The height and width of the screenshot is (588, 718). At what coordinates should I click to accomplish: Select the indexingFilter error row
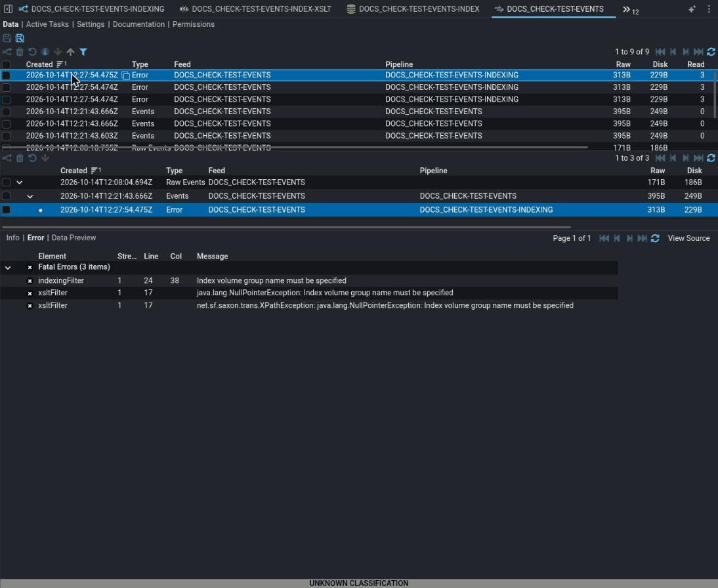point(309,281)
